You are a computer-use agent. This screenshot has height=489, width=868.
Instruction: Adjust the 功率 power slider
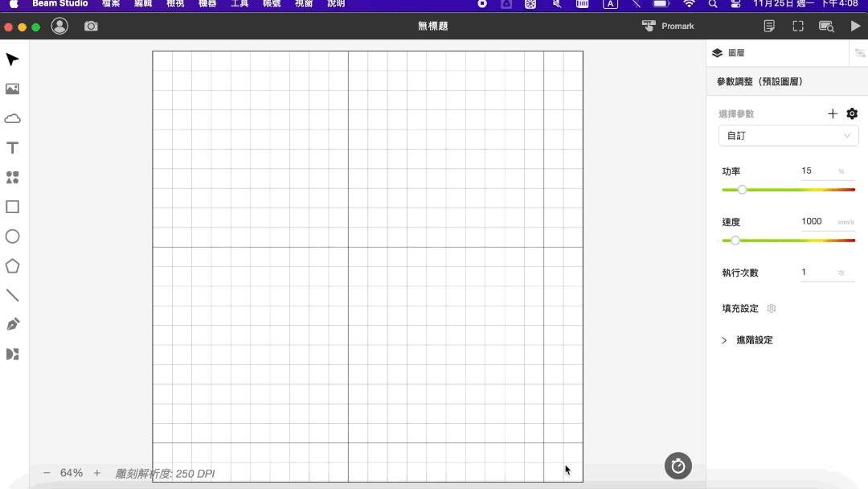point(788,190)
